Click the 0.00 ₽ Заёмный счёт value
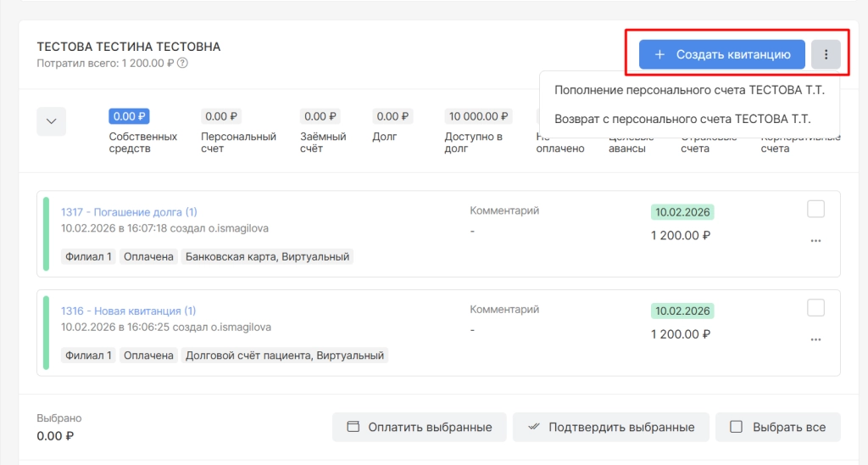Screen dimensions: 868x465 point(320,116)
